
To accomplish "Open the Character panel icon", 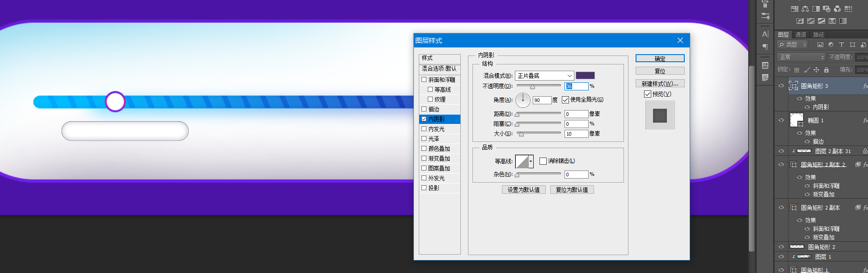I will (765, 34).
